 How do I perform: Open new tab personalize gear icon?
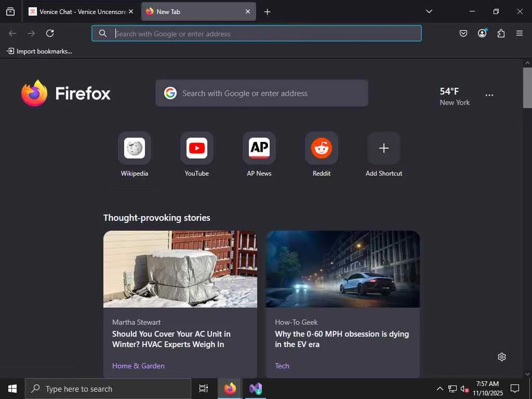[502, 357]
